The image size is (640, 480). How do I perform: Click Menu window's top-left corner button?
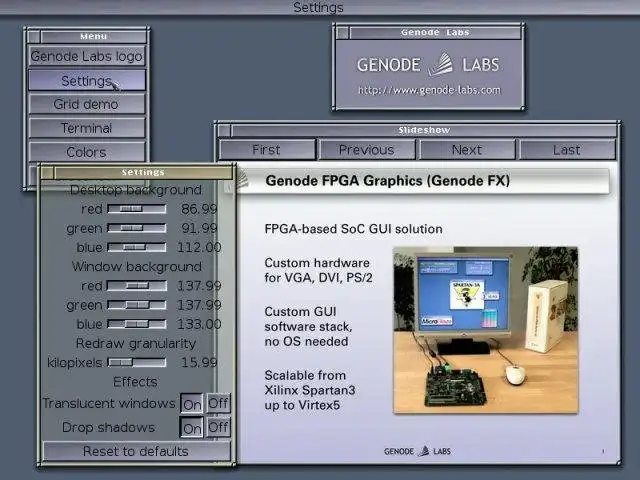point(34,37)
